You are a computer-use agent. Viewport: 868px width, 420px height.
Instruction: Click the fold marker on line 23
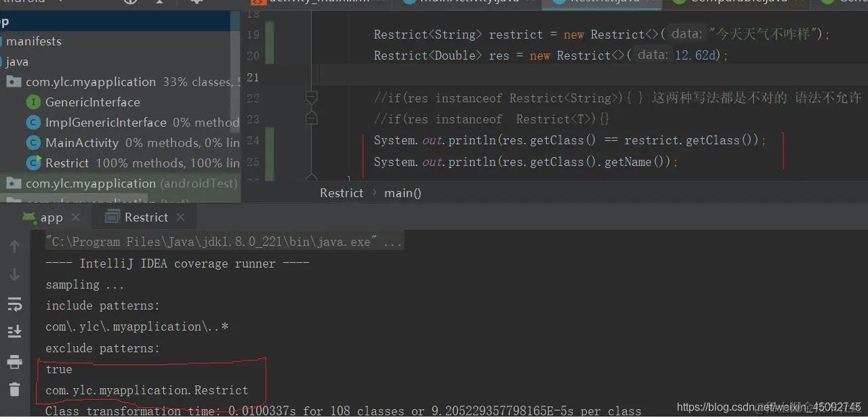coord(312,119)
